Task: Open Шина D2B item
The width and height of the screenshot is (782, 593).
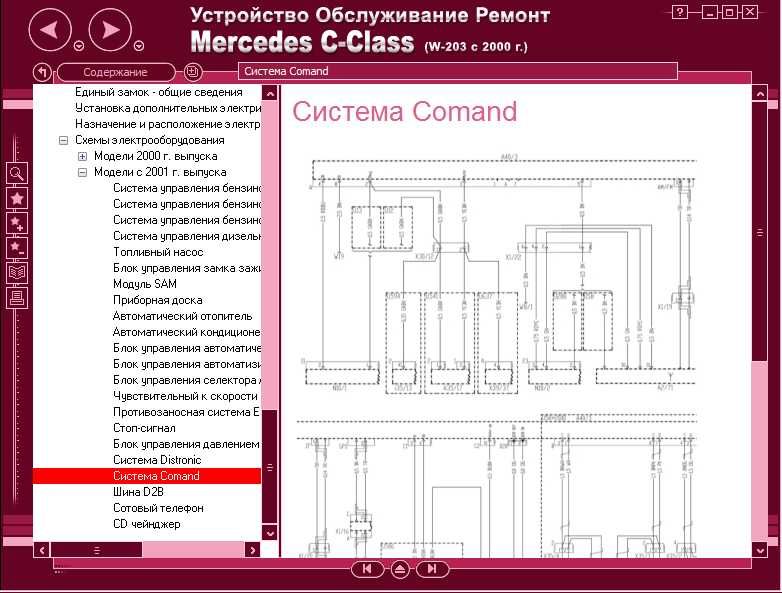Action: [x=138, y=492]
